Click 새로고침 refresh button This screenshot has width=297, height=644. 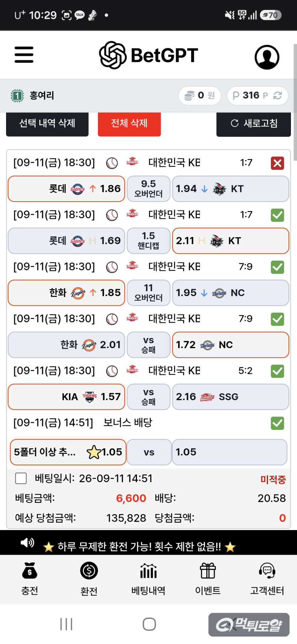[254, 124]
